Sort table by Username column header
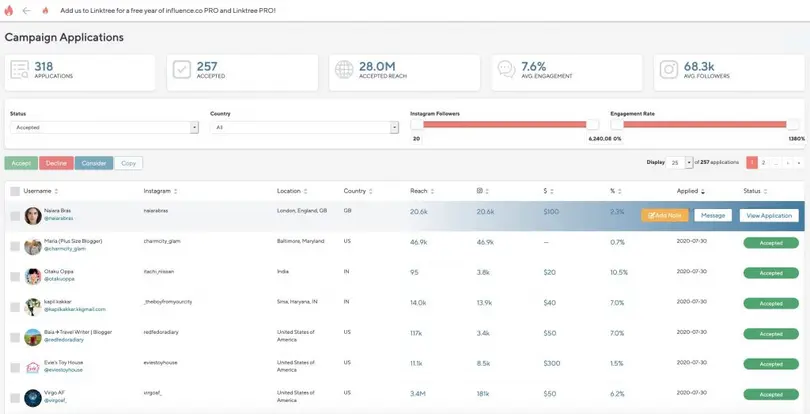Viewport: 810px width, 414px height. tap(40, 191)
